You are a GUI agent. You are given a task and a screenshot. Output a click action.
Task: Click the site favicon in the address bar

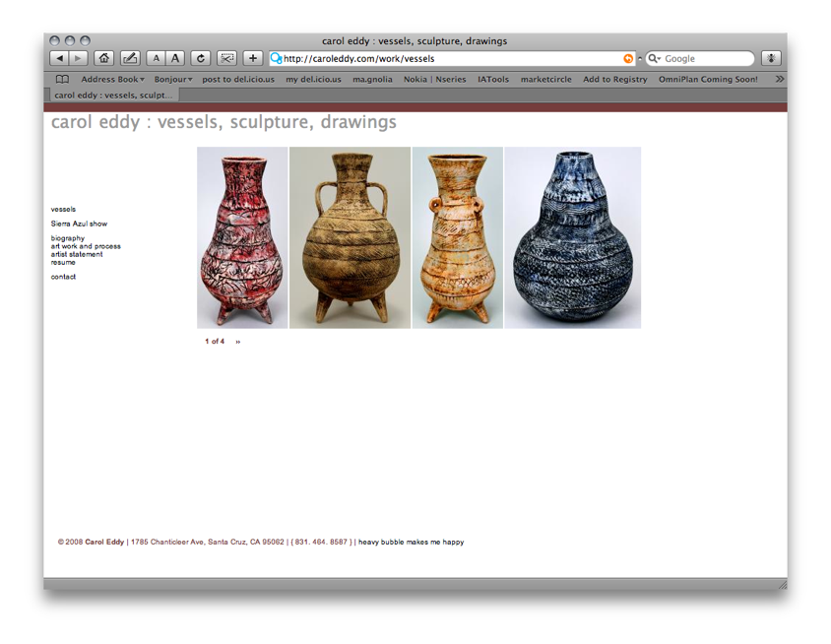pyautogui.click(x=276, y=58)
